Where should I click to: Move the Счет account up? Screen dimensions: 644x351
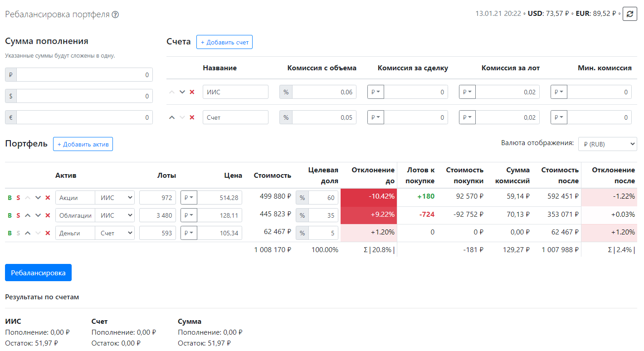tap(172, 117)
